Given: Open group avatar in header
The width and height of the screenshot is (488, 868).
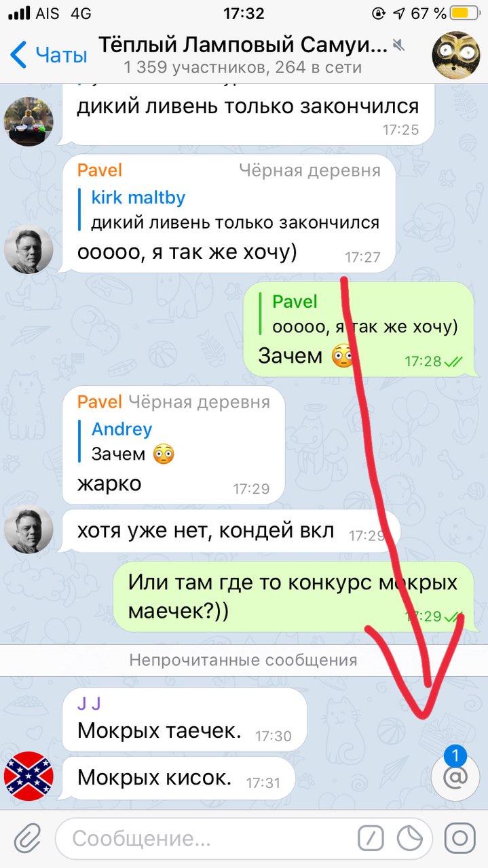Looking at the screenshot, I should click(456, 54).
